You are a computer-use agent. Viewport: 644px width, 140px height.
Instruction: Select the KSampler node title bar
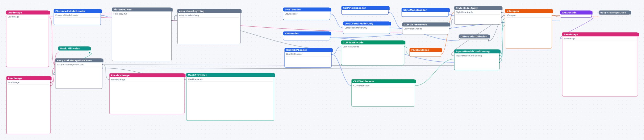[529, 11]
